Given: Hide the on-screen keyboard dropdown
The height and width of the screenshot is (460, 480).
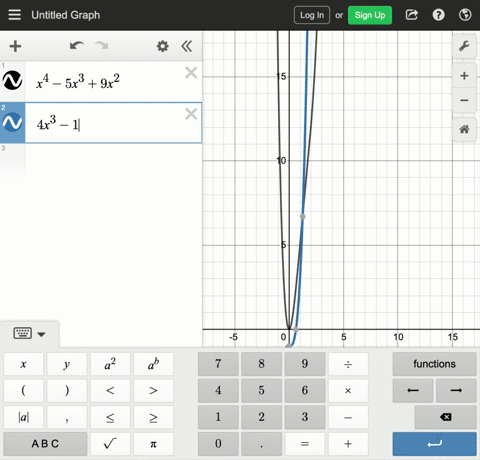Looking at the screenshot, I should 29,333.
